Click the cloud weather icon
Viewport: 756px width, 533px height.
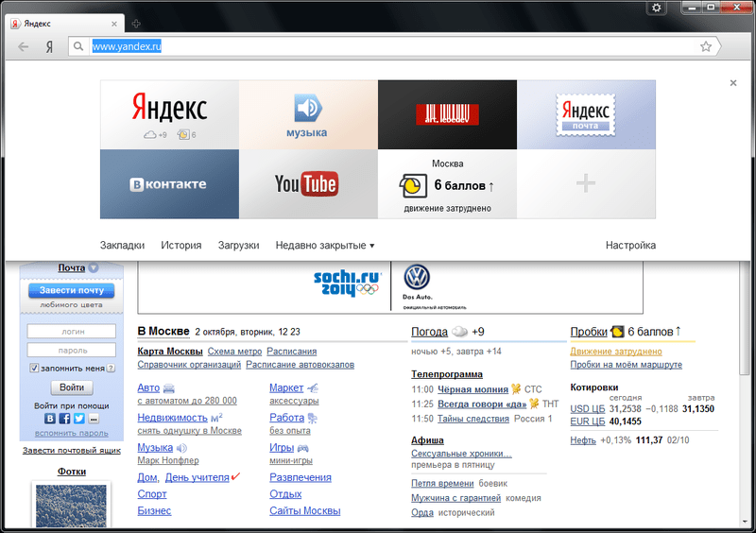459,332
